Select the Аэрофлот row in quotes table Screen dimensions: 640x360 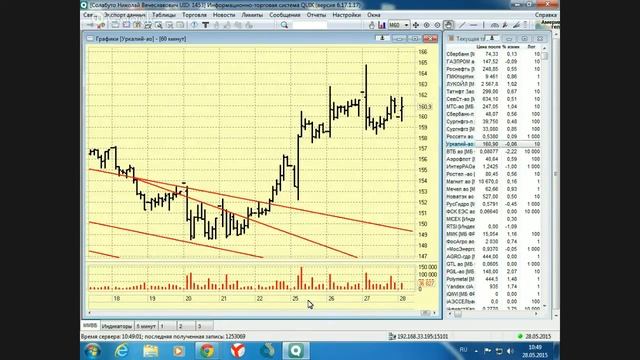[x=493, y=159]
